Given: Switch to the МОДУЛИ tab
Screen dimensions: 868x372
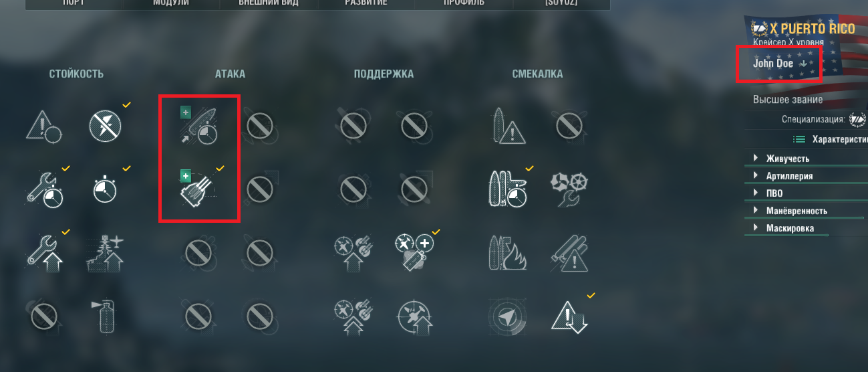Looking at the screenshot, I should tap(170, 3).
